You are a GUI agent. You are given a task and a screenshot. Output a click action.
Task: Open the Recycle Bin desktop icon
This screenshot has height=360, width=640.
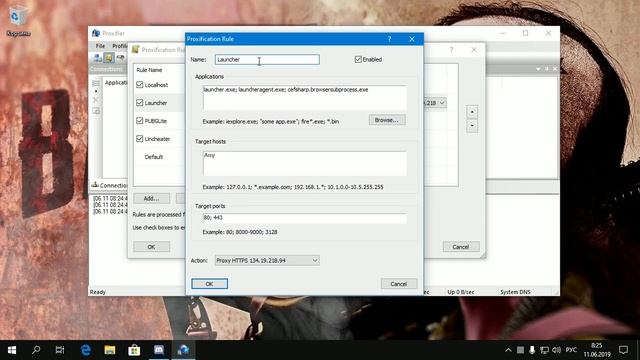click(18, 22)
